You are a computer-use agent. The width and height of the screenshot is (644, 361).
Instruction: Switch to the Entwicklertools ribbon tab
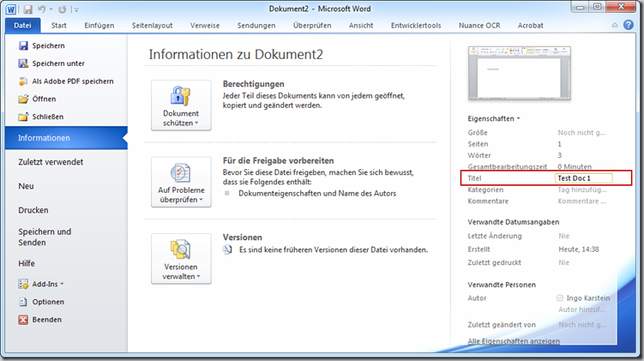[x=416, y=26]
